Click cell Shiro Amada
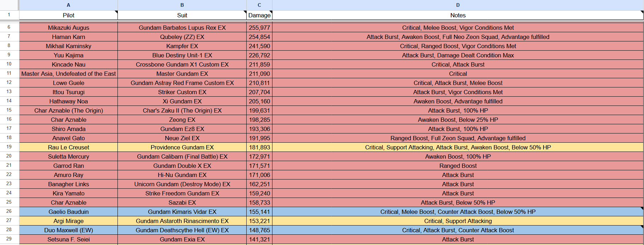 [x=68, y=129]
